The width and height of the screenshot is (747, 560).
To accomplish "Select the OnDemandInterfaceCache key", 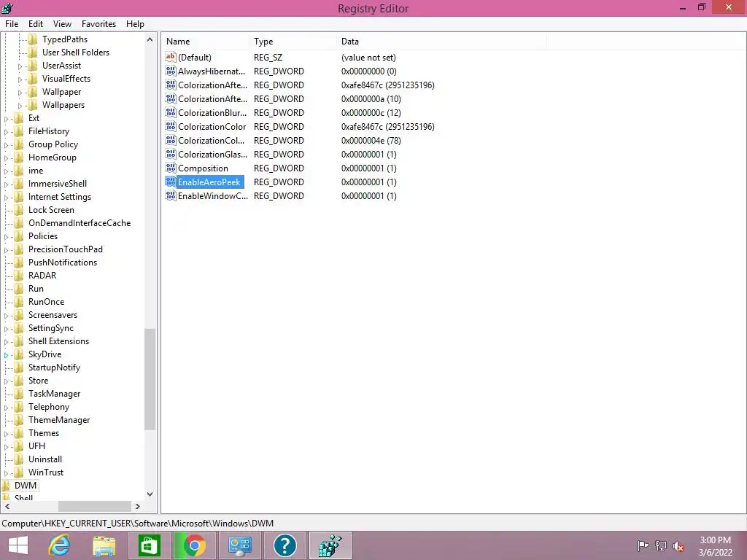I will 80,223.
